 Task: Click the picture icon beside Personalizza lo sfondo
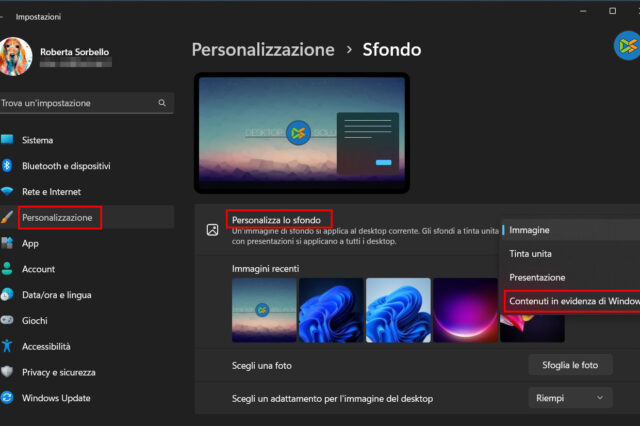coord(212,230)
